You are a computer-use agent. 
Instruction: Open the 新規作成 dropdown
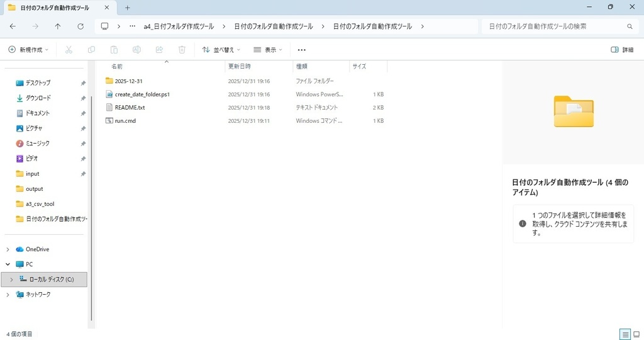(x=28, y=50)
